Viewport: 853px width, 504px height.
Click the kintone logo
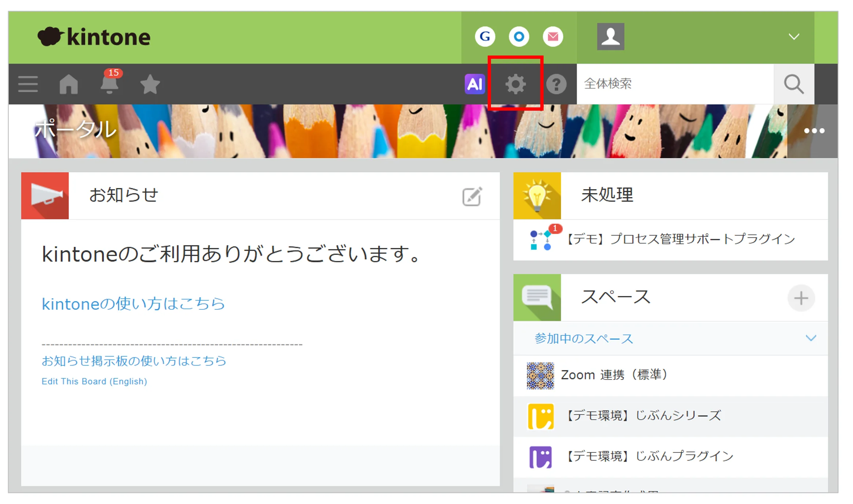pyautogui.click(x=94, y=37)
